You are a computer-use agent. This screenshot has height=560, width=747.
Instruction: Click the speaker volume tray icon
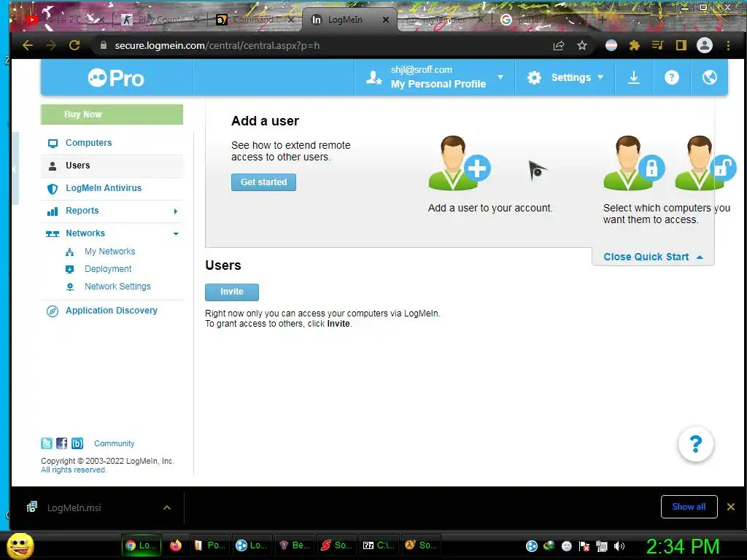pyautogui.click(x=619, y=546)
